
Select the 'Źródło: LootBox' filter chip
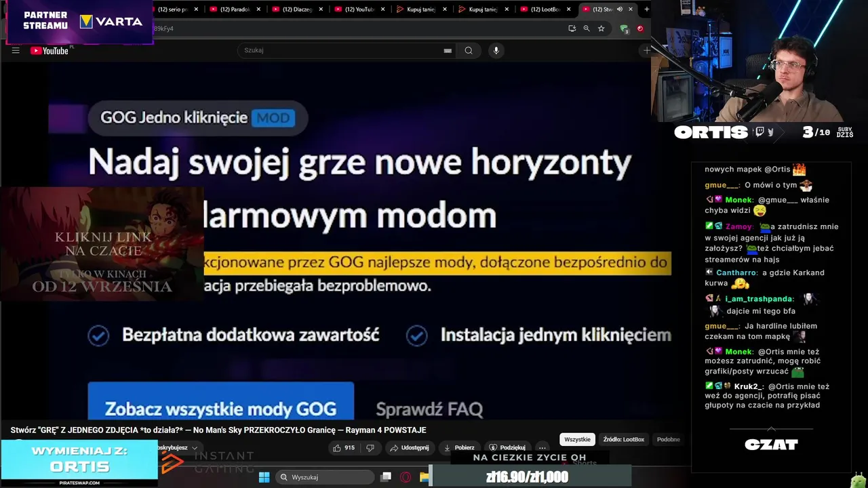(624, 439)
